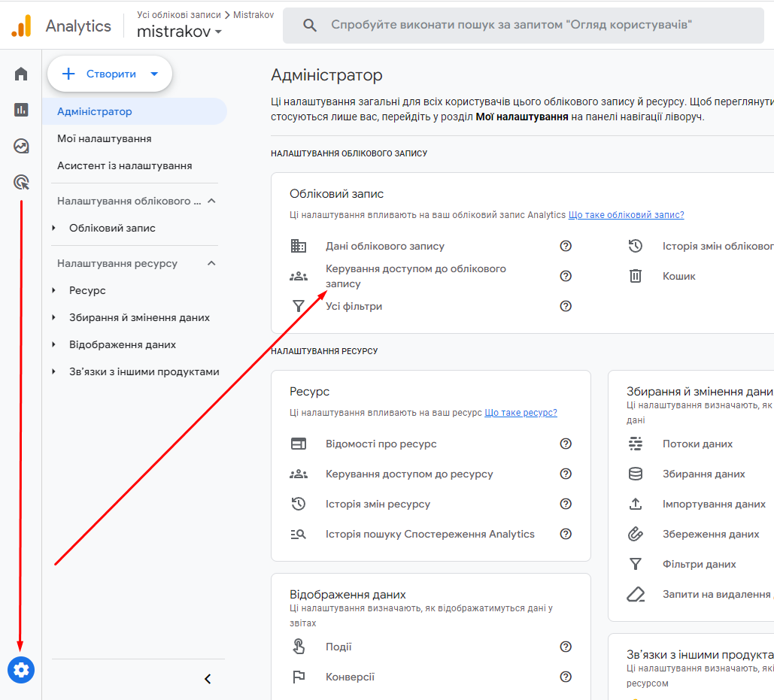Click help icon beside Усі фільтри
Image resolution: width=774 pixels, height=700 pixels.
(566, 306)
